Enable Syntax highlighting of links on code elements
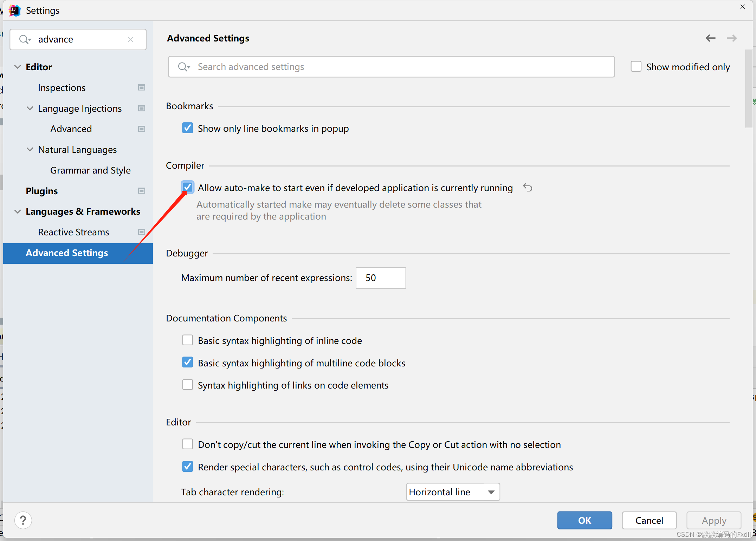Viewport: 756px width, 541px height. [187, 385]
